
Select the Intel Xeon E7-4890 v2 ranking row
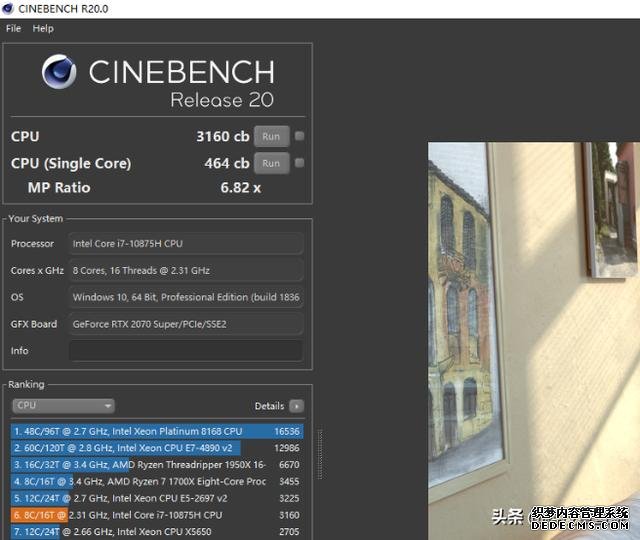(157, 448)
